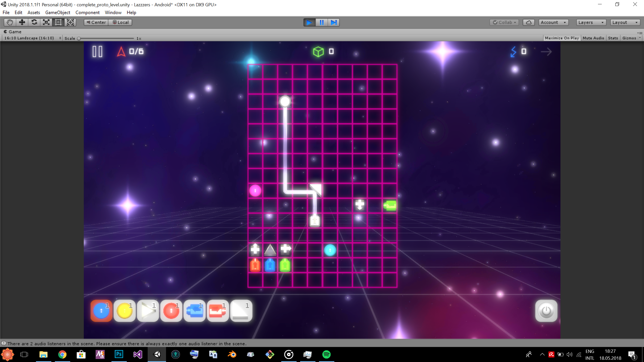Toggle the Stats overlay
The image size is (644, 362).
point(613,38)
